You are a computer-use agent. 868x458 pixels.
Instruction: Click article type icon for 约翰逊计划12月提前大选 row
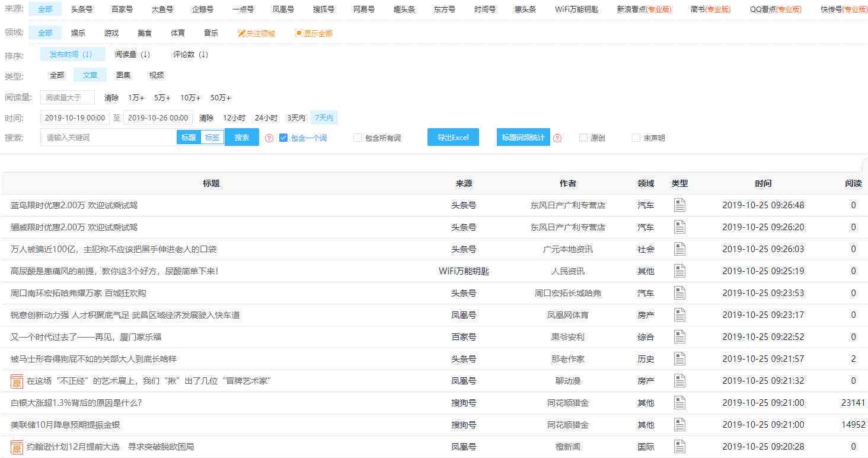pos(679,447)
